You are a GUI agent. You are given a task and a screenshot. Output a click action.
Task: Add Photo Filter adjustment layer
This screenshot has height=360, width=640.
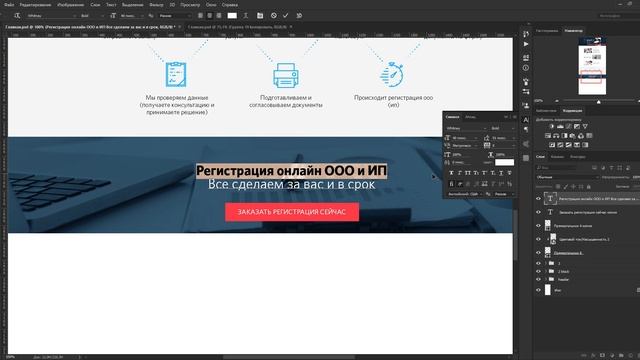point(573,136)
